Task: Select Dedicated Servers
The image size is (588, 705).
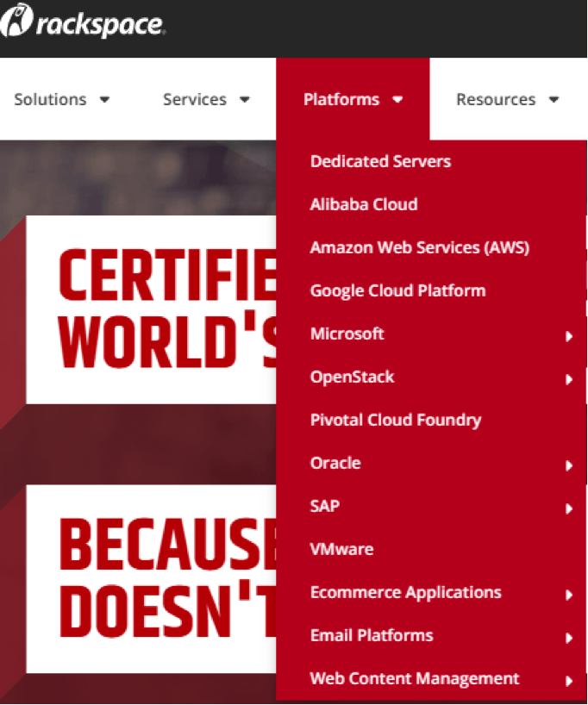Action: pyautogui.click(x=380, y=161)
